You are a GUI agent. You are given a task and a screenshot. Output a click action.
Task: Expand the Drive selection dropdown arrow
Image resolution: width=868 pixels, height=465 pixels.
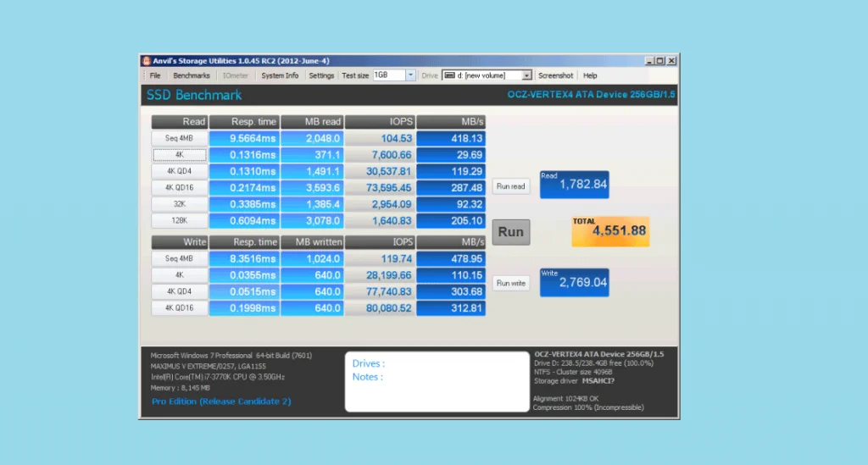click(526, 75)
